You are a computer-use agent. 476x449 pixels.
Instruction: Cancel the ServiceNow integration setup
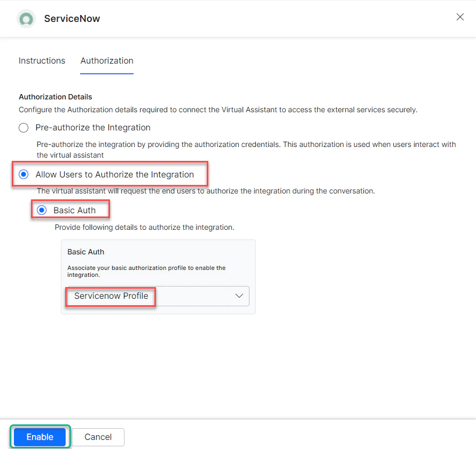click(98, 437)
